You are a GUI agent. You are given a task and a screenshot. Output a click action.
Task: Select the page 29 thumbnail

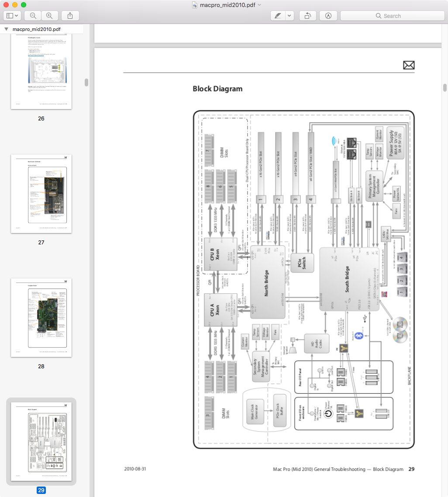41,442
